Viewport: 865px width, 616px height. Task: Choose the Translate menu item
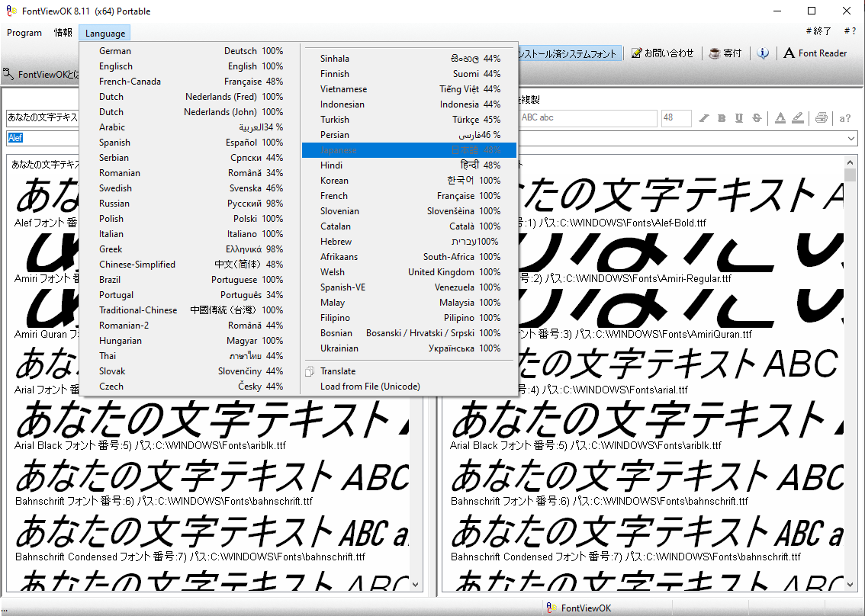click(410, 371)
